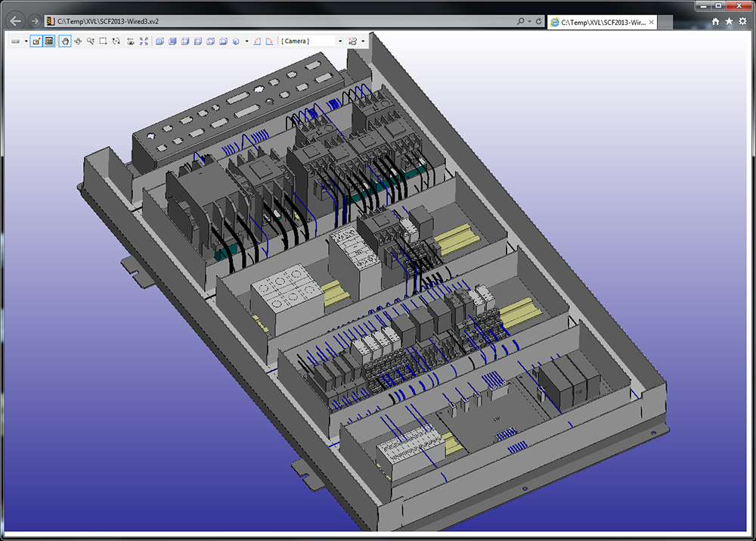The height and width of the screenshot is (541, 756).
Task: Click the first standard view cube icon
Action: (x=160, y=41)
